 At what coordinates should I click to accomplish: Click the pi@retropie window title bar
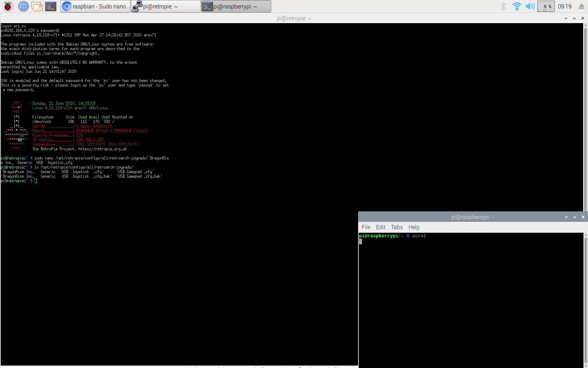(x=294, y=18)
